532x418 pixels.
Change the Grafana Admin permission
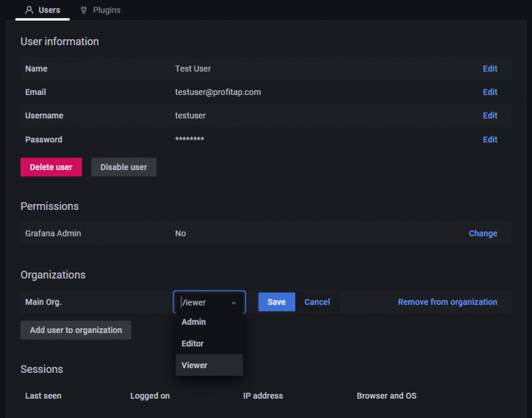482,233
